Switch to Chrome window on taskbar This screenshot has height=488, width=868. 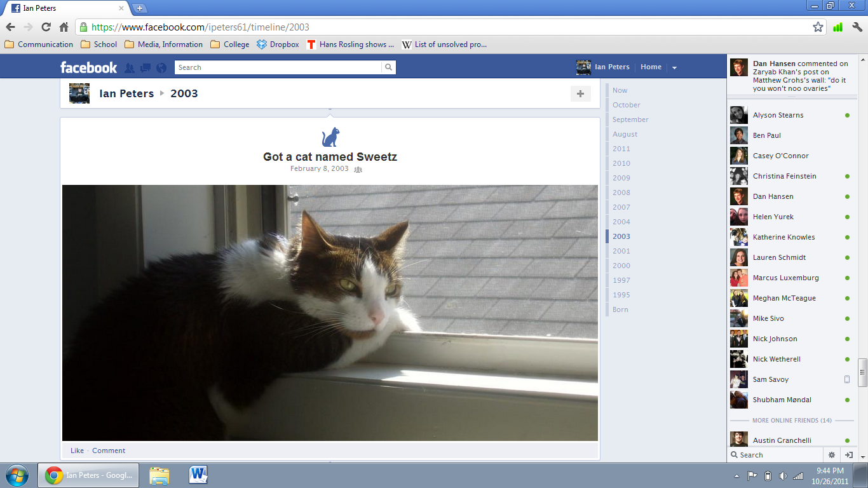[88, 475]
